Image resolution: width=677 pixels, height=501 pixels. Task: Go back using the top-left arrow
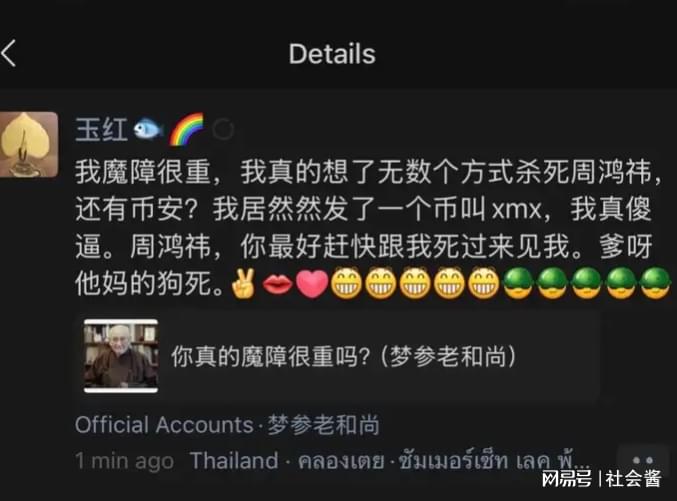[x=9, y=53]
